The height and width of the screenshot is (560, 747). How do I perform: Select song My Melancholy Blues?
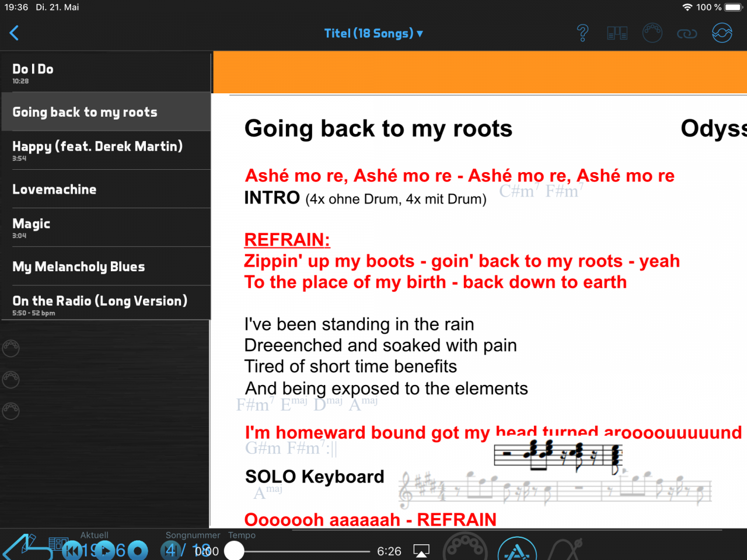[106, 266]
